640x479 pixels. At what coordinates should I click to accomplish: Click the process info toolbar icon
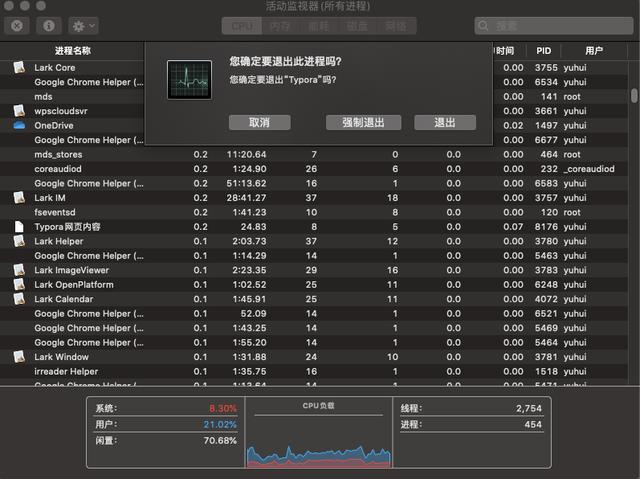tap(49, 26)
